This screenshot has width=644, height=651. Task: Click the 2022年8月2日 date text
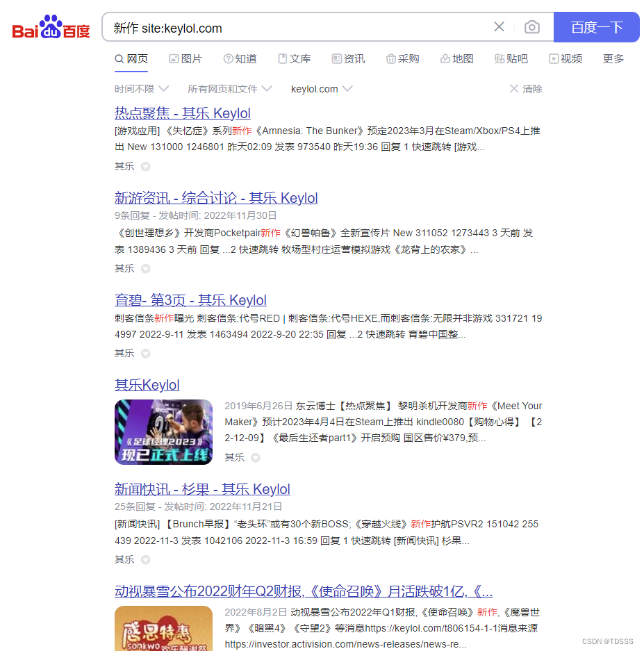click(256, 612)
